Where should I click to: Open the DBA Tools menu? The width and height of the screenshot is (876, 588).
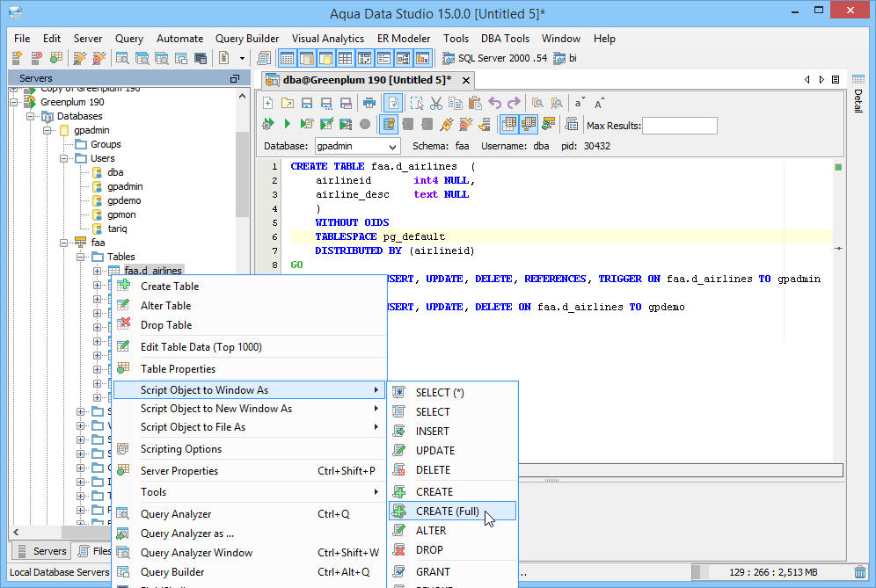pos(505,39)
